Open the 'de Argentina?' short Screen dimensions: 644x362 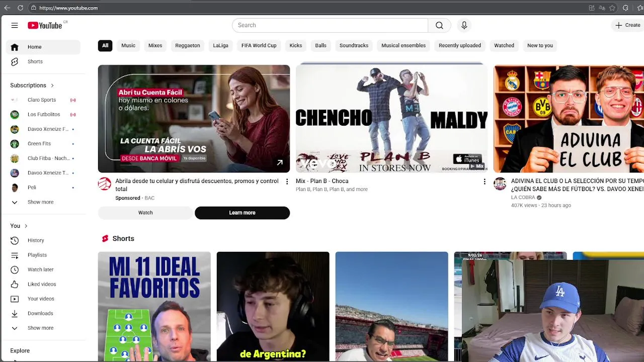point(273,307)
